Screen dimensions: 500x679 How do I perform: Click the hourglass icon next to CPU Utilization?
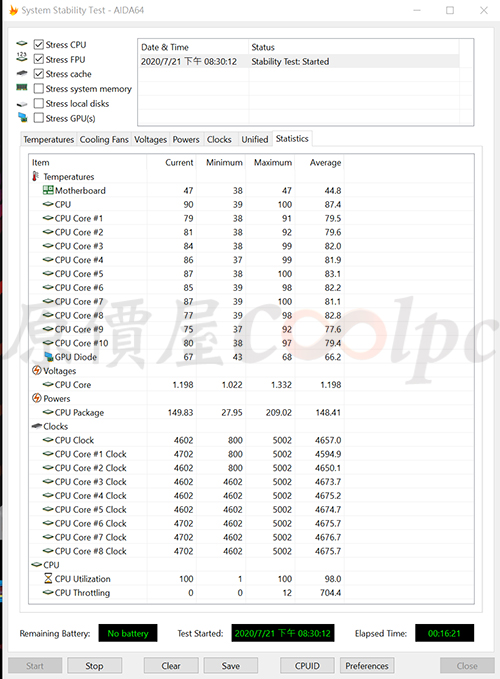(x=48, y=578)
